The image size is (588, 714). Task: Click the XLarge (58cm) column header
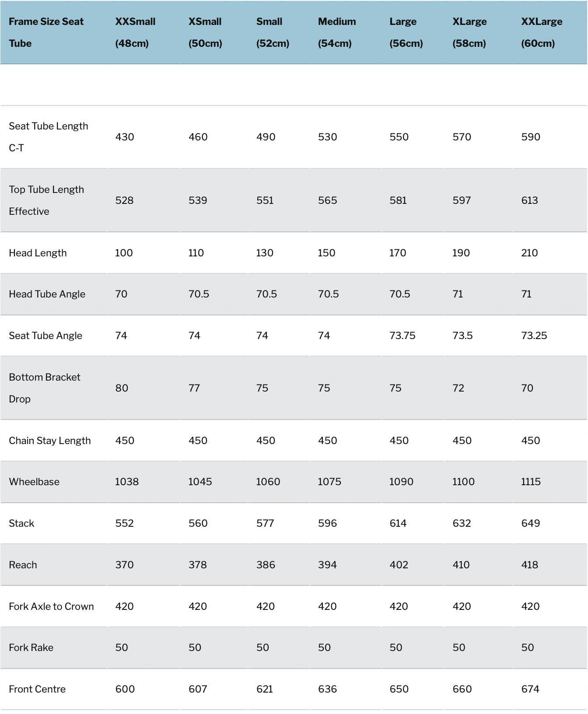(x=469, y=32)
